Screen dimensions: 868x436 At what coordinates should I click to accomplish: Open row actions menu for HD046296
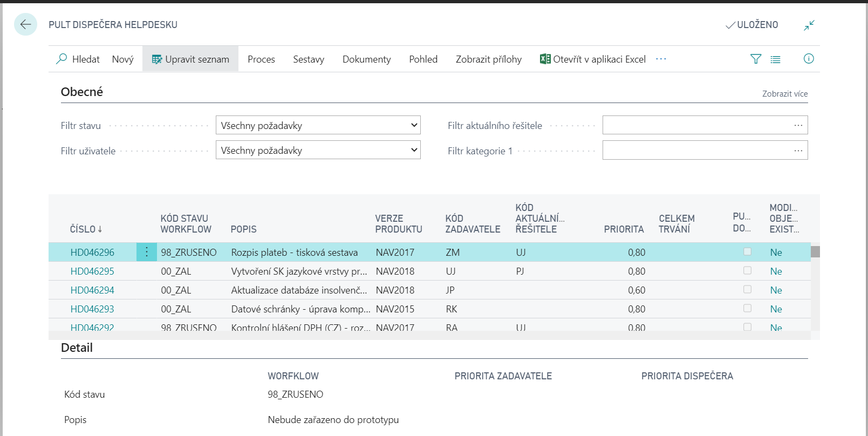point(146,252)
